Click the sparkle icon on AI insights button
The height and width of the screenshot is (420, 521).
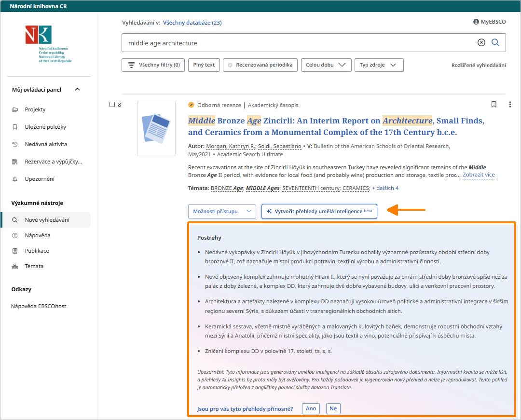[x=269, y=211]
